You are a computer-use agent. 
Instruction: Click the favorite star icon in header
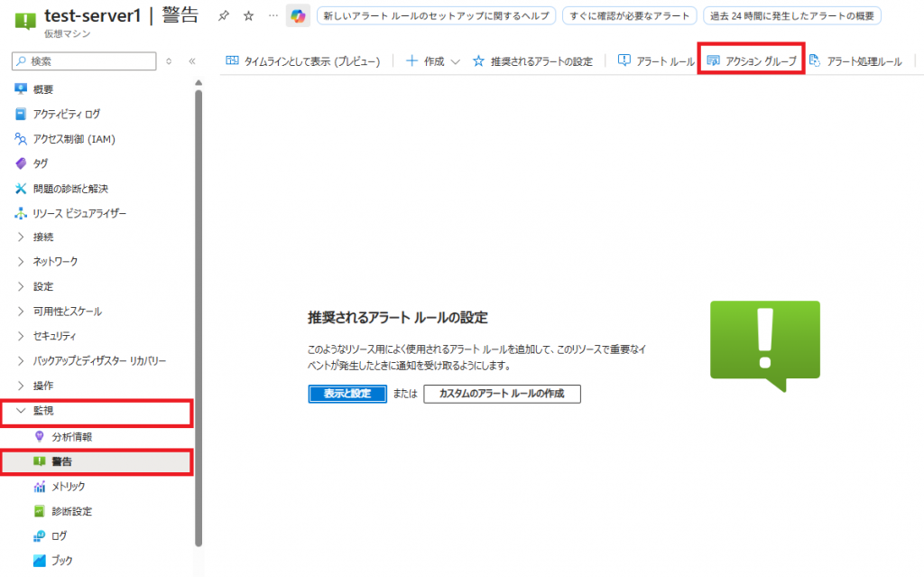248,16
